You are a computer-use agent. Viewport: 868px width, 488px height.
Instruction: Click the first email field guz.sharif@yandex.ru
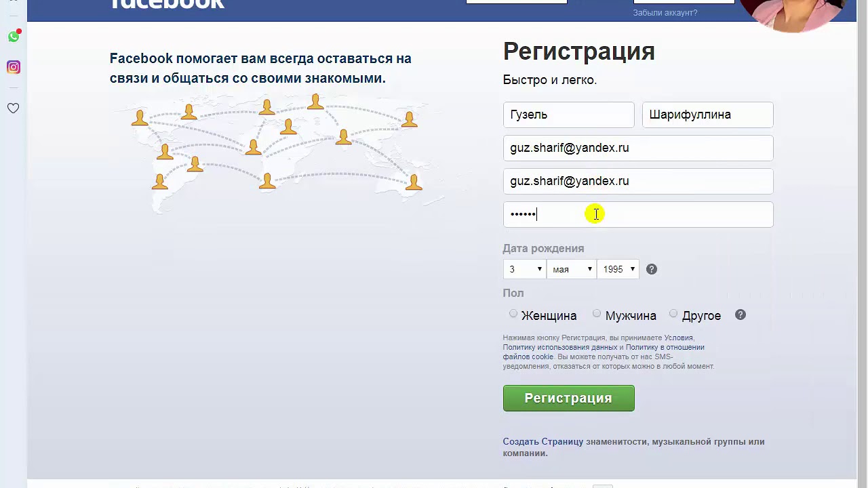pyautogui.click(x=638, y=148)
